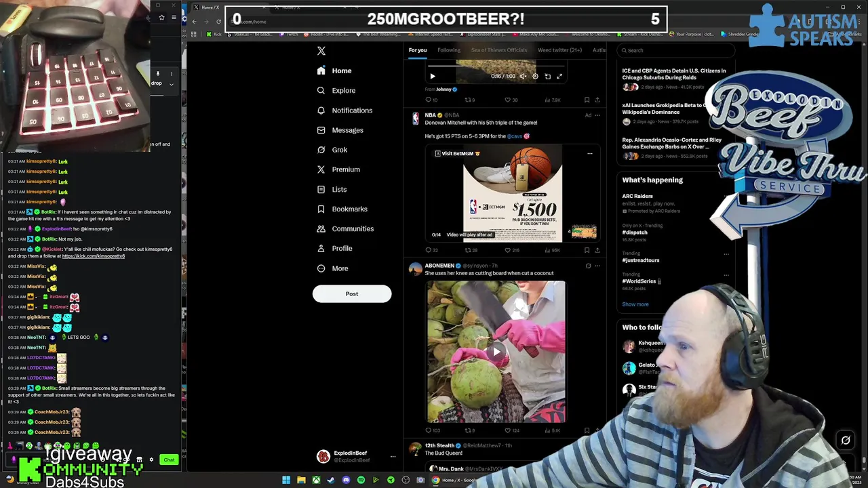Viewport: 868px width, 488px height.
Task: Repost the top post with 9 reposts
Action: 469,100
